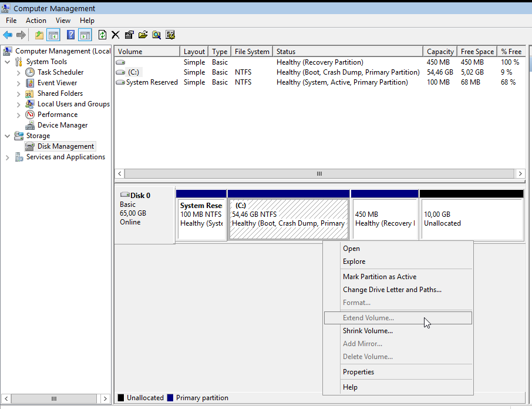Viewport: 532px width, 409px height.
Task: Click the magnifier search toolbar icon
Action: (x=156, y=35)
